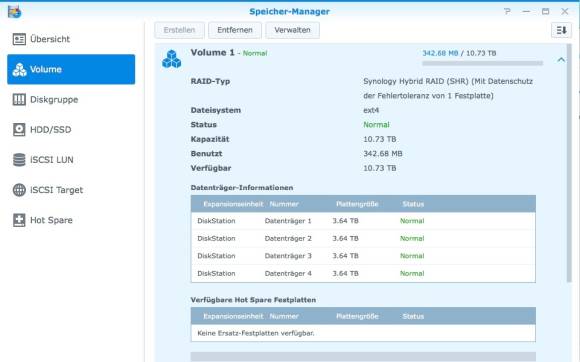Screen dimensions: 580x362
Task: Switch to HDD/SSD section
Action: pyautogui.click(x=71, y=130)
